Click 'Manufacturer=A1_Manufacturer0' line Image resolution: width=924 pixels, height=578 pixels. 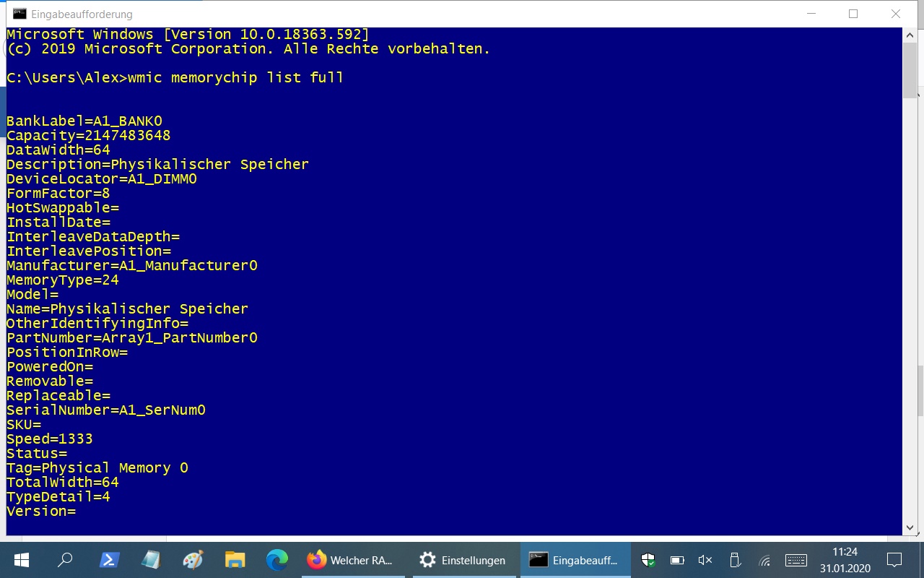pyautogui.click(x=132, y=265)
